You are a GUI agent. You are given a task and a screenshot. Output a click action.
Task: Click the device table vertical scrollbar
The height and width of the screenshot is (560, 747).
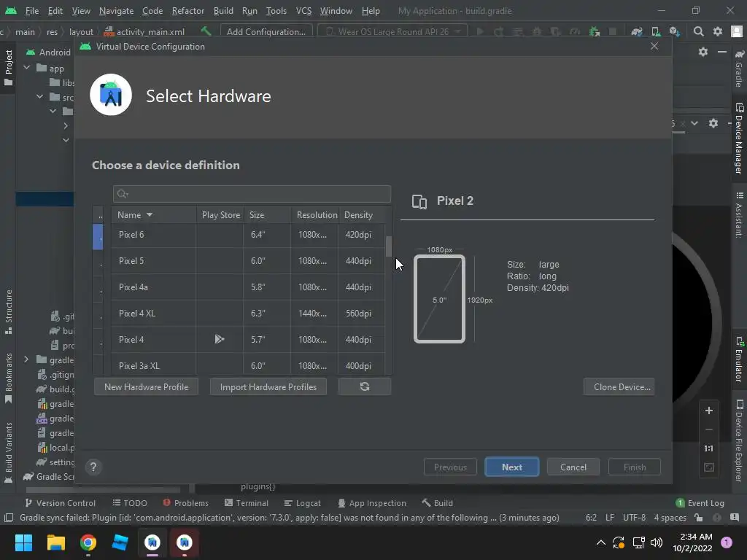[x=389, y=246]
